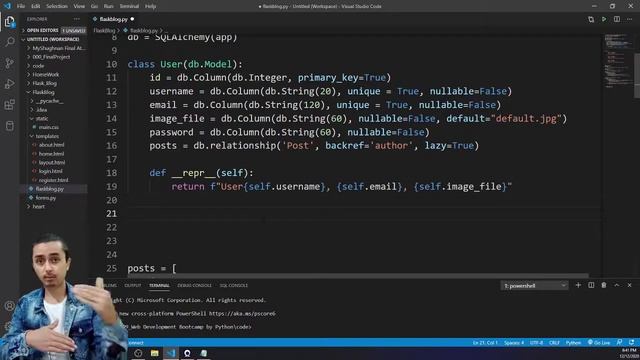Image resolution: width=640 pixels, height=360 pixels.
Task: Open the powershell terminal selector dropdown
Action: coord(534,285)
